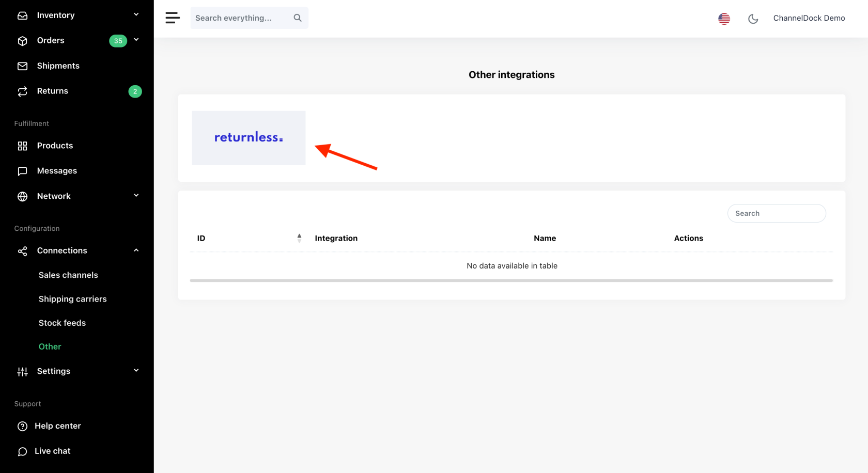Click the Help center question mark icon
This screenshot has height=473, width=868.
point(22,427)
